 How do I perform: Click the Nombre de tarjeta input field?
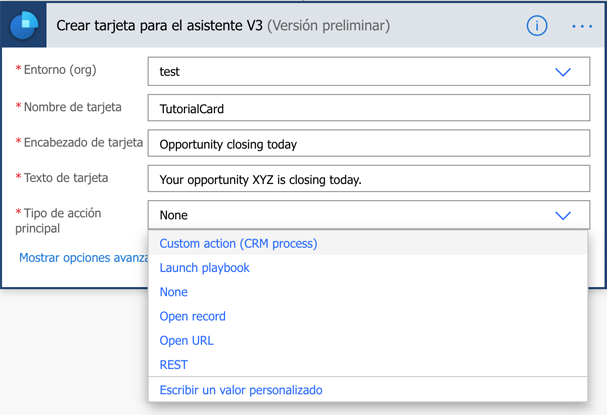369,108
